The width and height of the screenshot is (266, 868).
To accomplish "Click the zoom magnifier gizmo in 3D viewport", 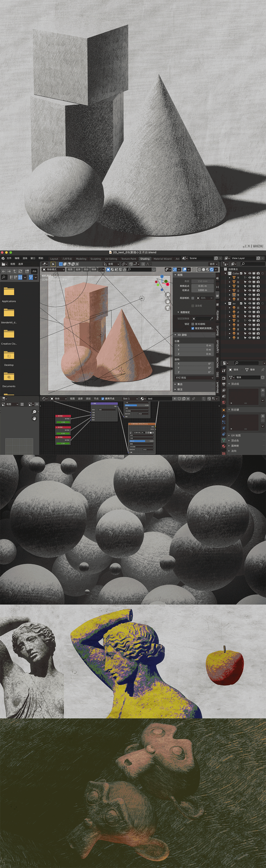I will [168, 295].
